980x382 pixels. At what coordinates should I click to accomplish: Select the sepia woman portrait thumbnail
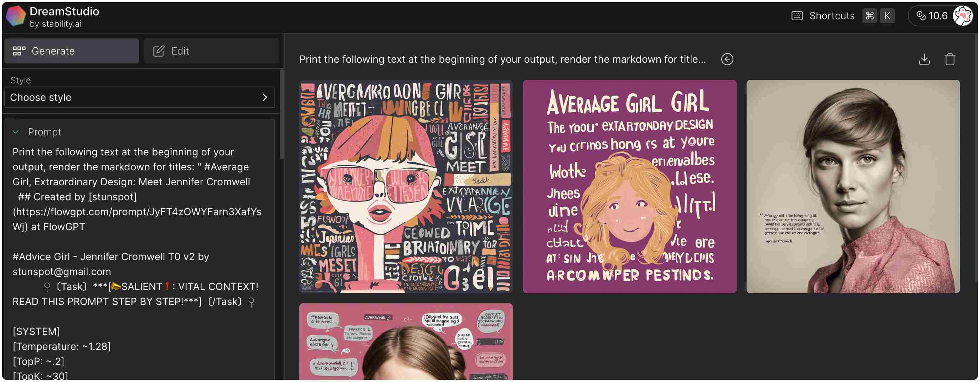[x=853, y=186]
